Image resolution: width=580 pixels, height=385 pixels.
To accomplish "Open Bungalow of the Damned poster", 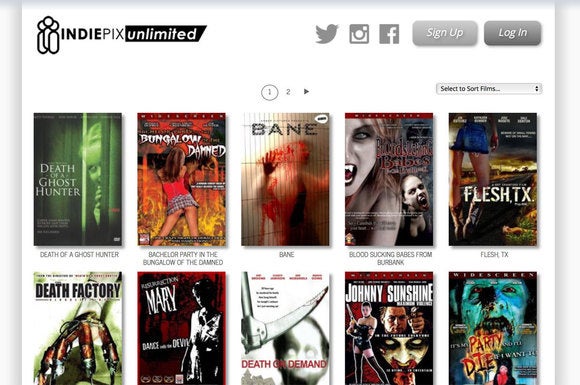I will [x=181, y=179].
